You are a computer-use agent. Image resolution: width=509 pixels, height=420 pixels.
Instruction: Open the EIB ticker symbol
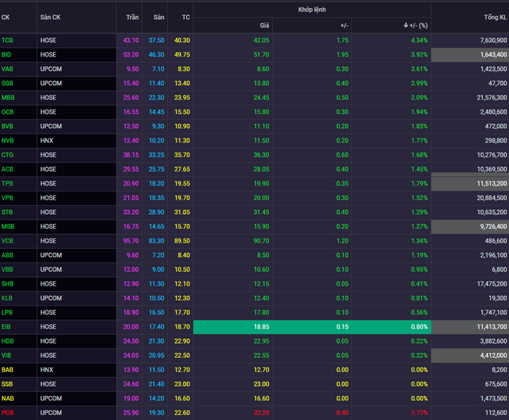click(x=6, y=326)
